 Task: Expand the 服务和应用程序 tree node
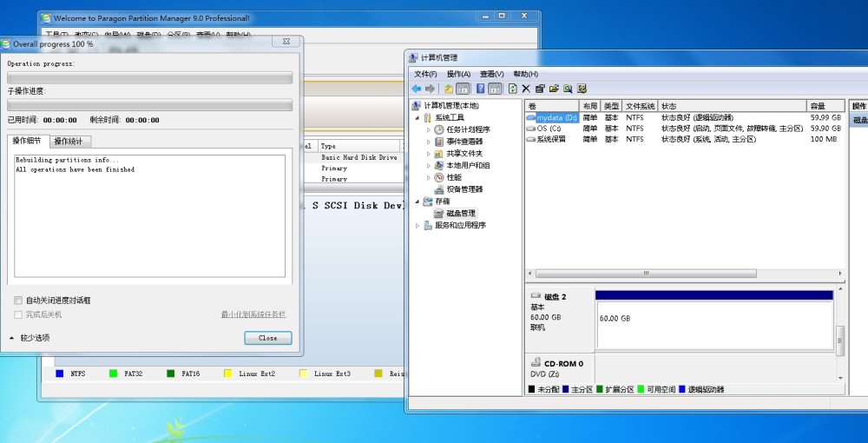[418, 225]
